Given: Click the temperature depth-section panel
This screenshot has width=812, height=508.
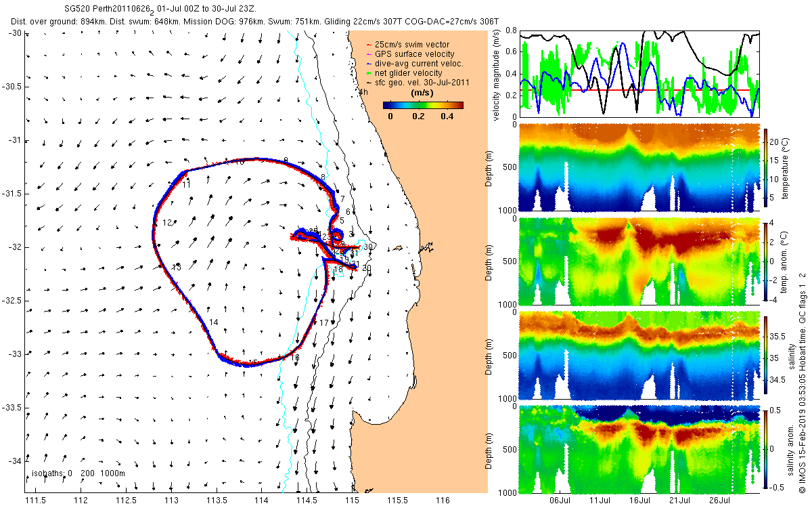Looking at the screenshot, I should tap(639, 168).
